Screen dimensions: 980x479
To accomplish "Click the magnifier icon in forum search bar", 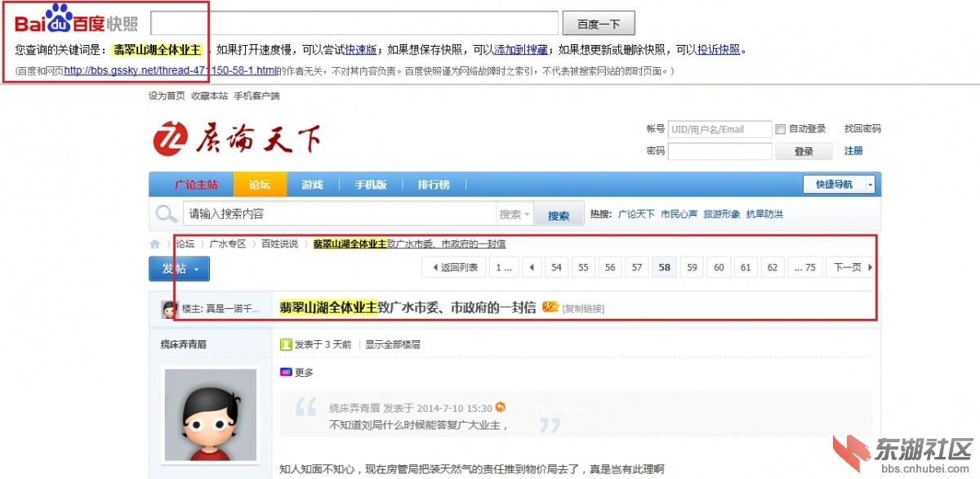I will [x=167, y=215].
